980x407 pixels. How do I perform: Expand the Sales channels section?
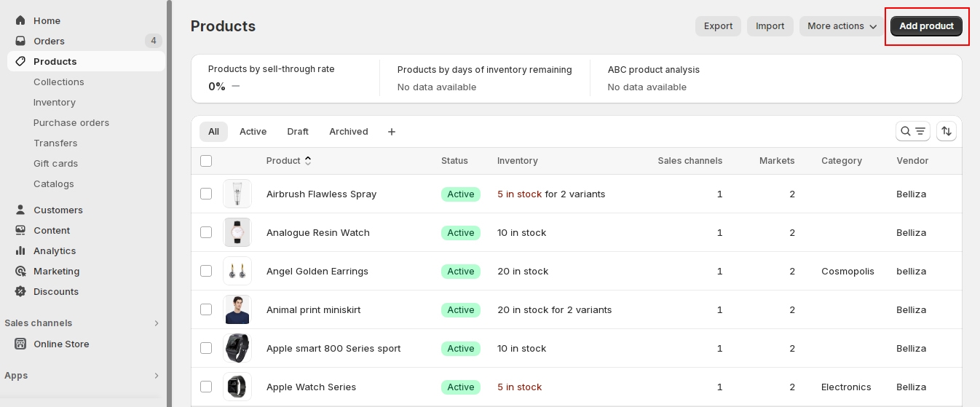[156, 323]
